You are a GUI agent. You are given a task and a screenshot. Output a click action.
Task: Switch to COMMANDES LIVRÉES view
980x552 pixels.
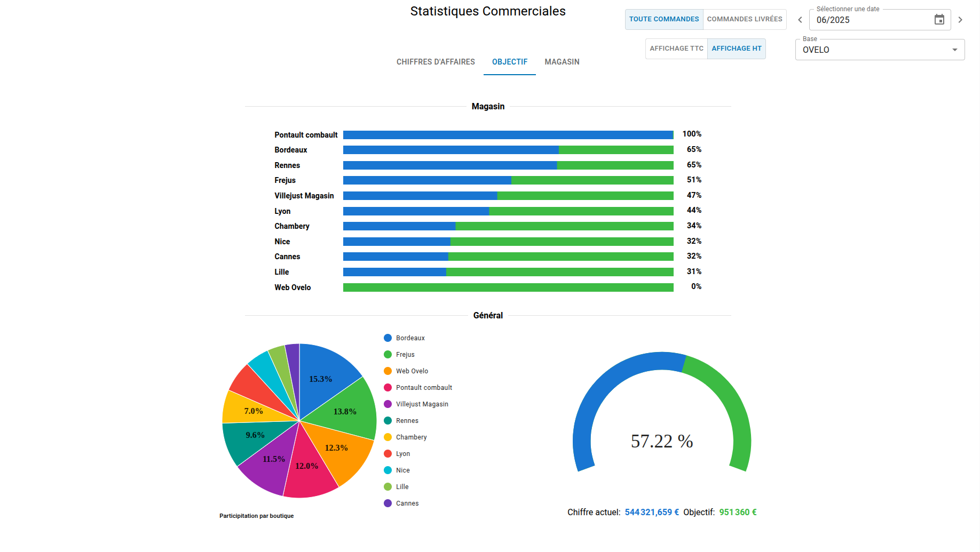[744, 19]
